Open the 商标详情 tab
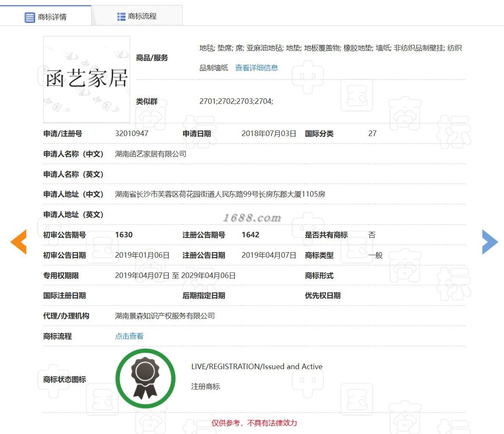Viewport: 504px width, 434px height. pyautogui.click(x=46, y=17)
